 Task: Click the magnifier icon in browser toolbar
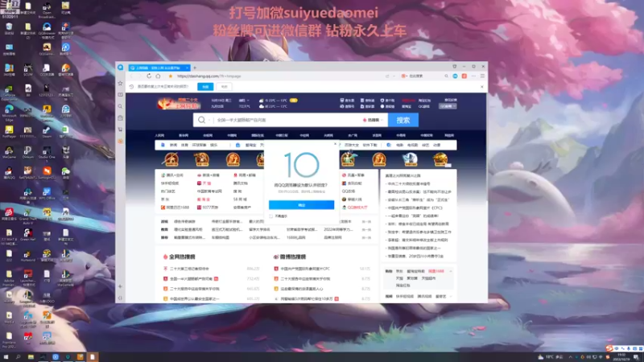[x=446, y=76]
